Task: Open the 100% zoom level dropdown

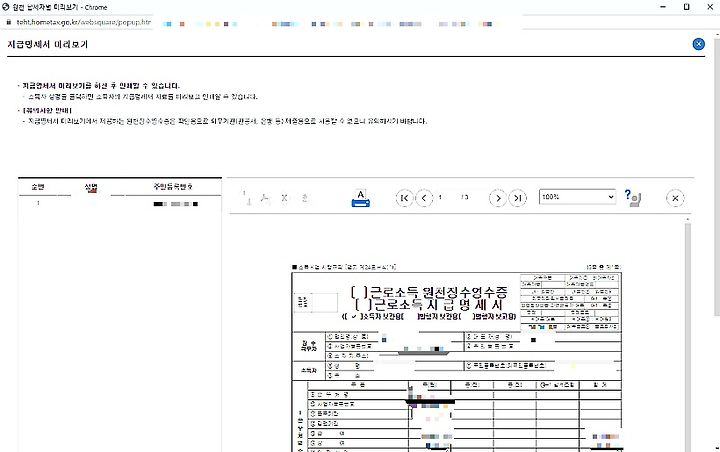Action: click(577, 197)
